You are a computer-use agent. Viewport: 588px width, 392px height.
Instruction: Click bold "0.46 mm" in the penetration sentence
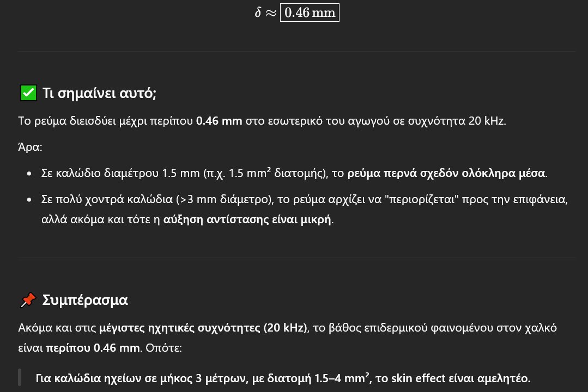tap(219, 121)
